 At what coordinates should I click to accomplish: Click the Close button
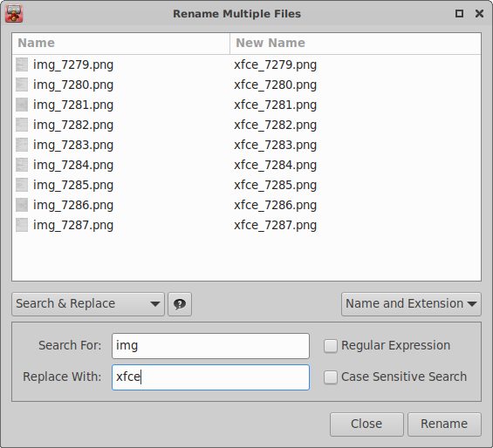[x=366, y=424]
